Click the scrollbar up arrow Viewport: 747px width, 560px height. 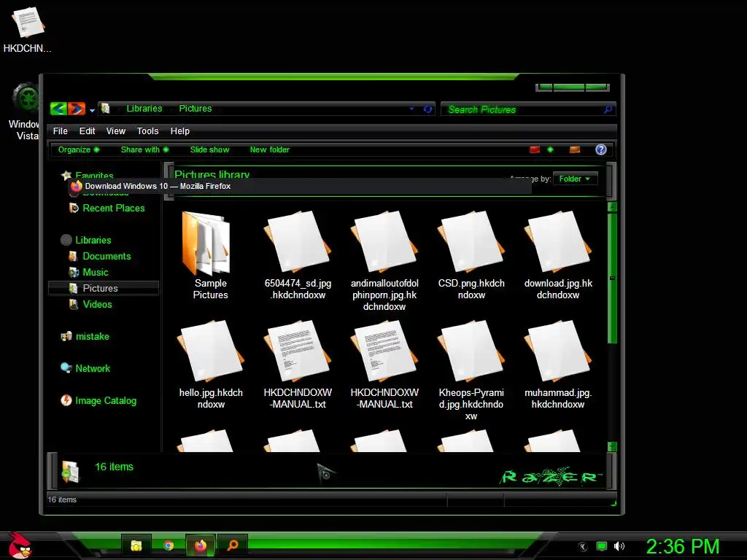[x=612, y=206]
